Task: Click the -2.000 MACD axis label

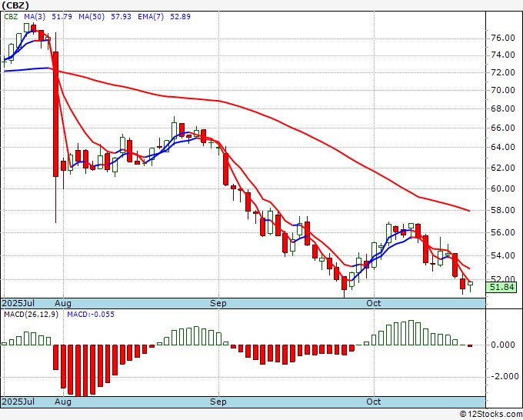Action: pyautogui.click(x=505, y=376)
